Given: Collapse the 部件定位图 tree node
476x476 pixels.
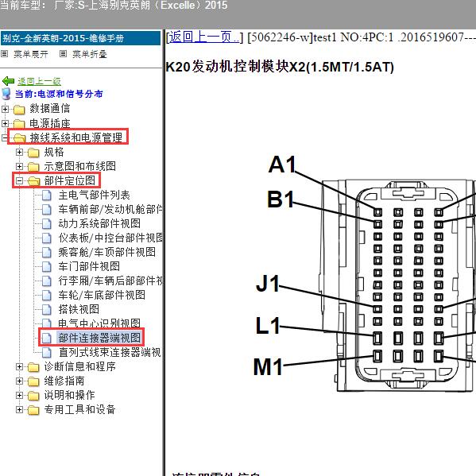Looking at the screenshot, I should [19, 181].
